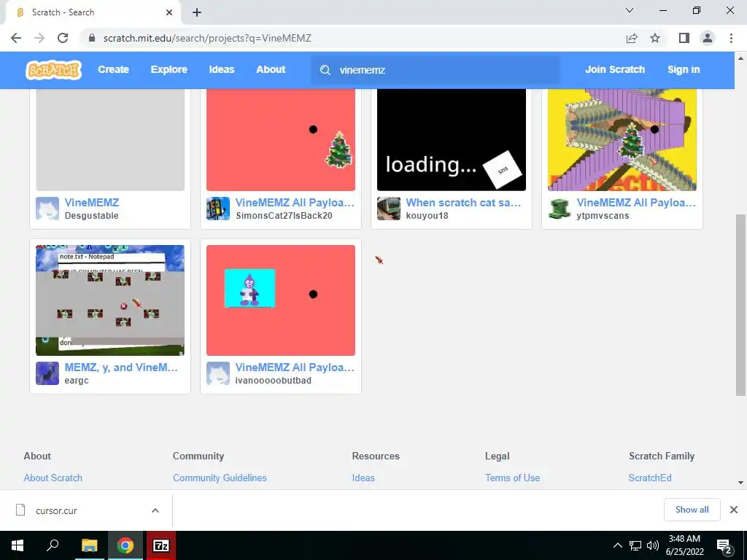Click the Scratch logo in the navigation bar

pyautogui.click(x=53, y=69)
